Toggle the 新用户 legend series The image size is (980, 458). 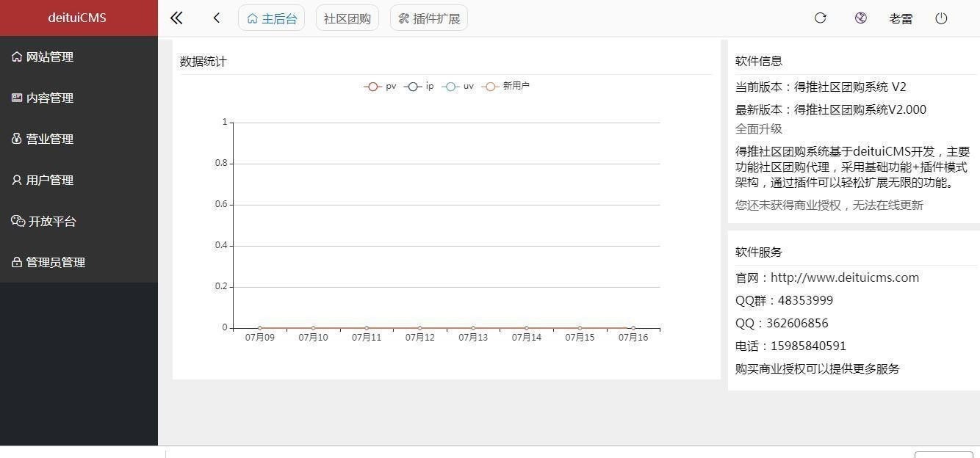[x=505, y=87]
